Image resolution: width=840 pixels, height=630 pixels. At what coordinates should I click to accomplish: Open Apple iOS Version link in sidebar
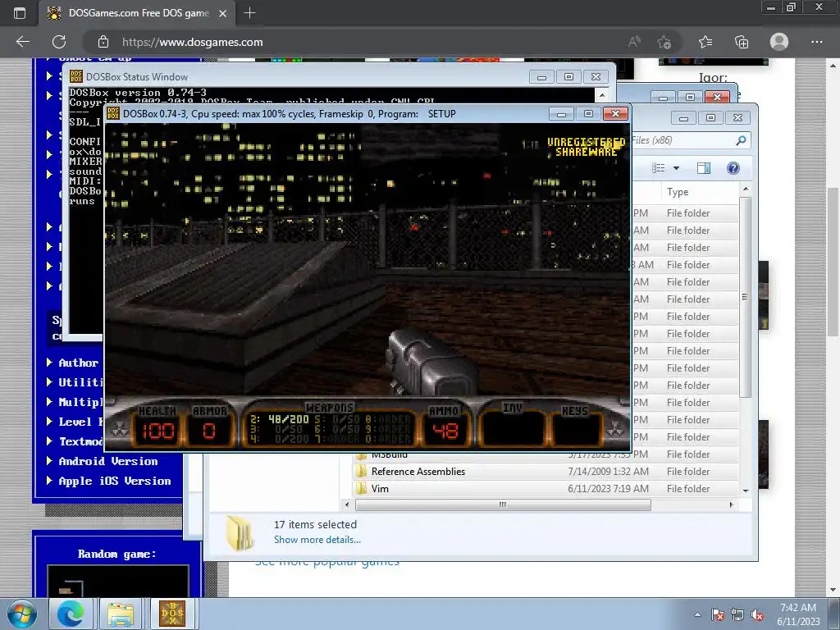coord(115,481)
